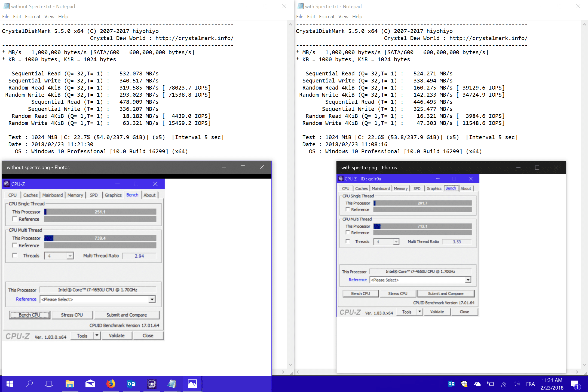Open Windows Defender tray shield icon
This screenshot has width=588, height=392.
point(464,384)
